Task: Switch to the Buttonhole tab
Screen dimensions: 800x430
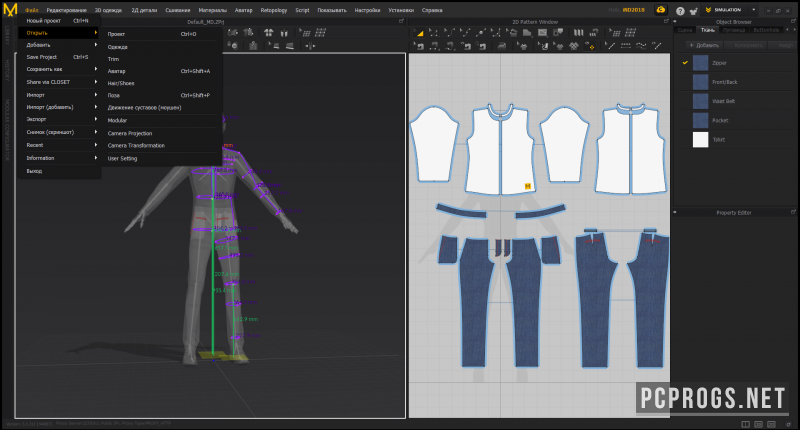Action: pyautogui.click(x=766, y=30)
